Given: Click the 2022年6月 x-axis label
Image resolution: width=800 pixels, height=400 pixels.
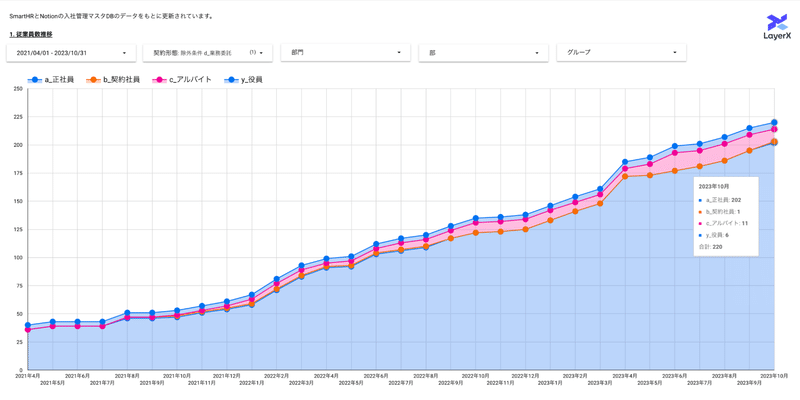Looking at the screenshot, I should [x=376, y=376].
